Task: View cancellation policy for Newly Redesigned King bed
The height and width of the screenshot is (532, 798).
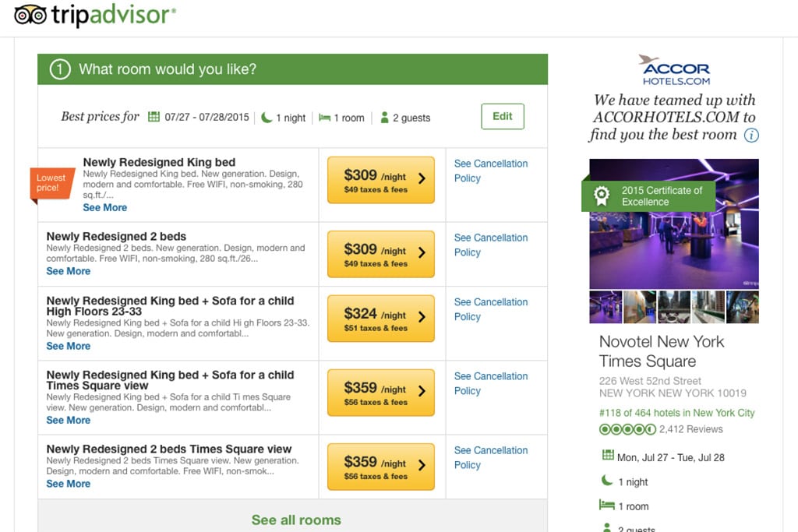Action: point(491,171)
